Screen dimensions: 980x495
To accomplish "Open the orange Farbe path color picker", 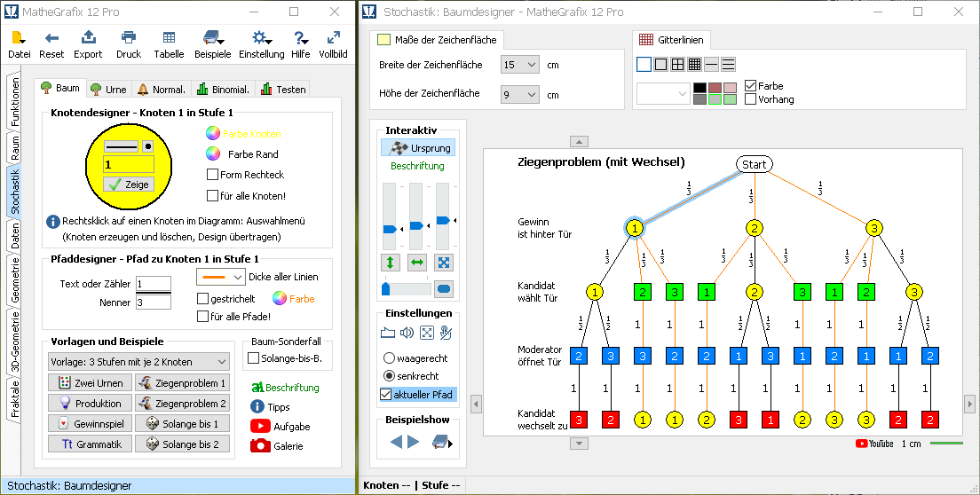I will (280, 298).
